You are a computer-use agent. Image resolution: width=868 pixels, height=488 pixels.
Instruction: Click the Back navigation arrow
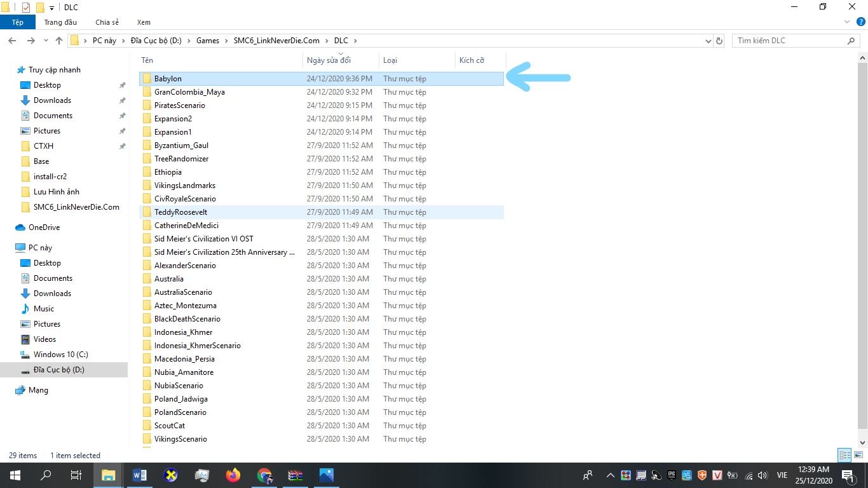click(x=12, y=41)
